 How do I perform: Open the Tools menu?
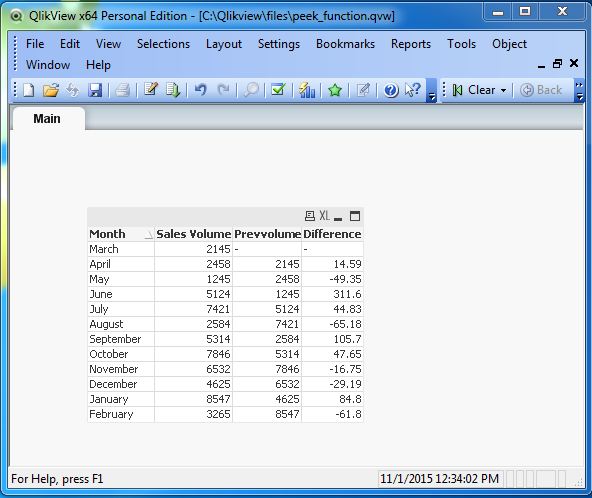click(x=461, y=44)
